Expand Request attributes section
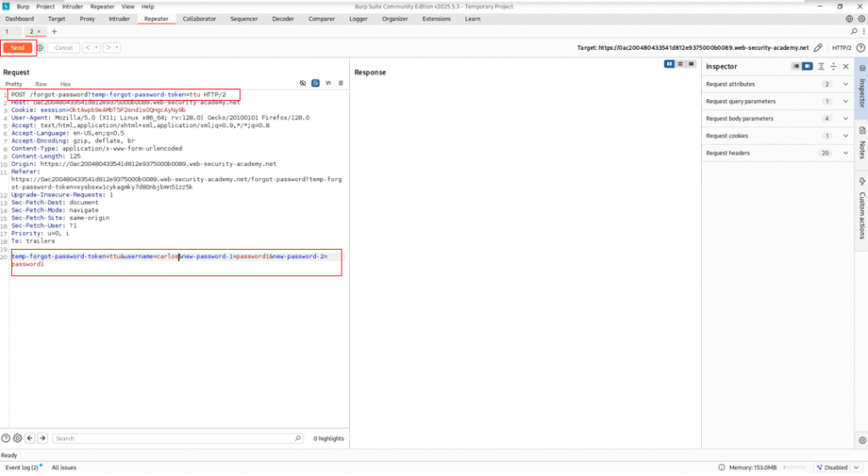The height and width of the screenshot is (476, 868). (778, 84)
